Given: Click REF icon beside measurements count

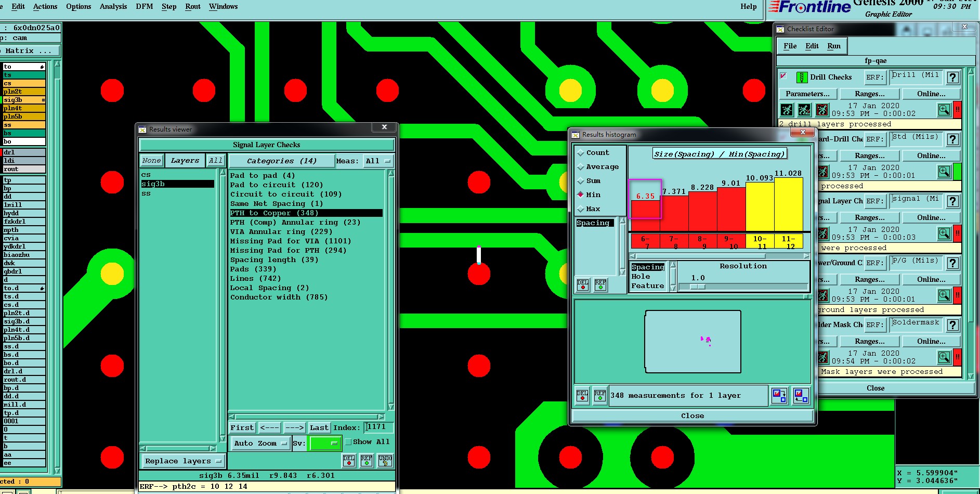Looking at the screenshot, I should click(x=600, y=396).
